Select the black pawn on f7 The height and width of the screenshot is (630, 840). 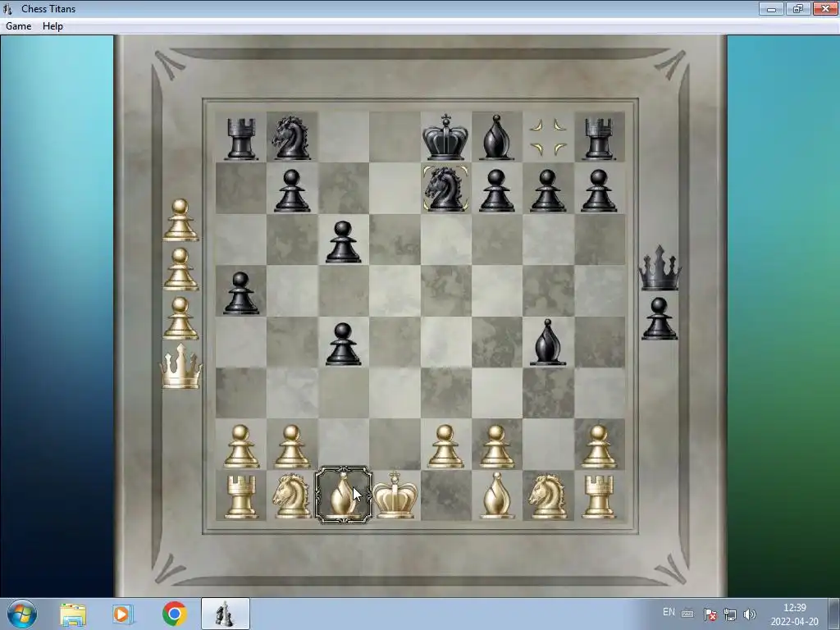pos(496,190)
